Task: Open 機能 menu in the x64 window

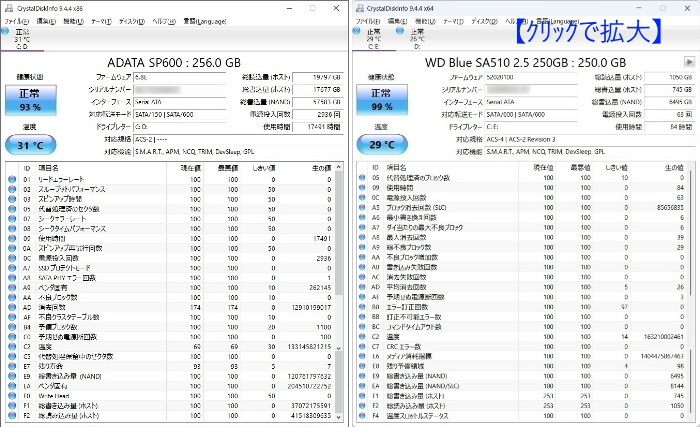Action: point(425,21)
